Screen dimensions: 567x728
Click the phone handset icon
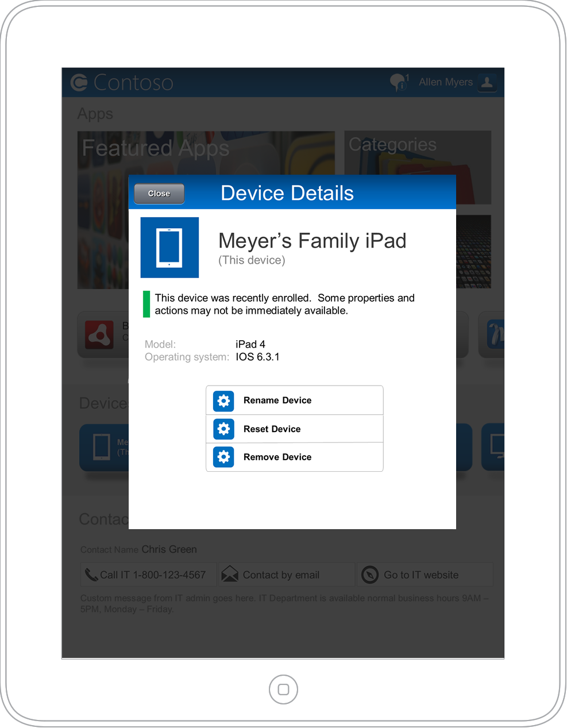tap(91, 575)
